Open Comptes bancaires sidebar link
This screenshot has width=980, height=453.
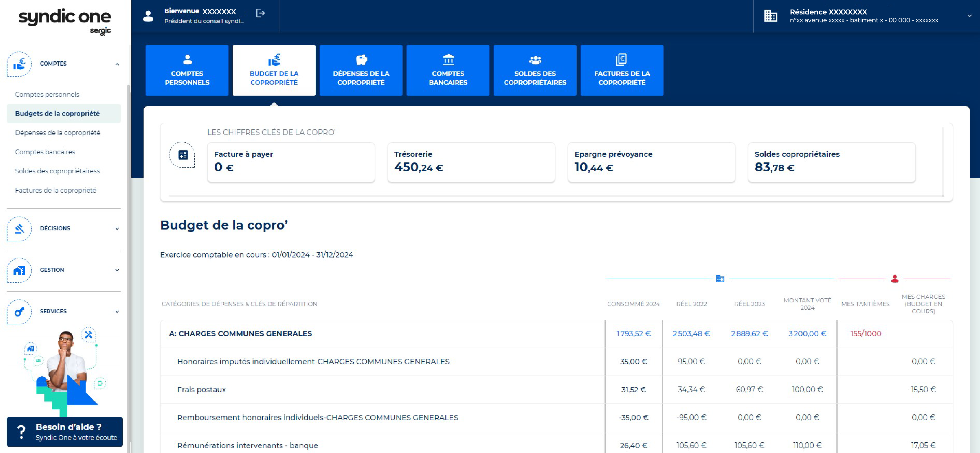(x=45, y=152)
